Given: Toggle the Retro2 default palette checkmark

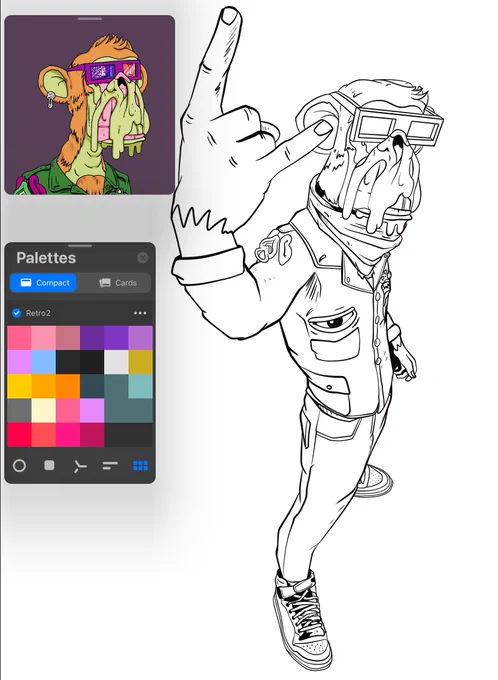Looking at the screenshot, I should [x=16, y=313].
